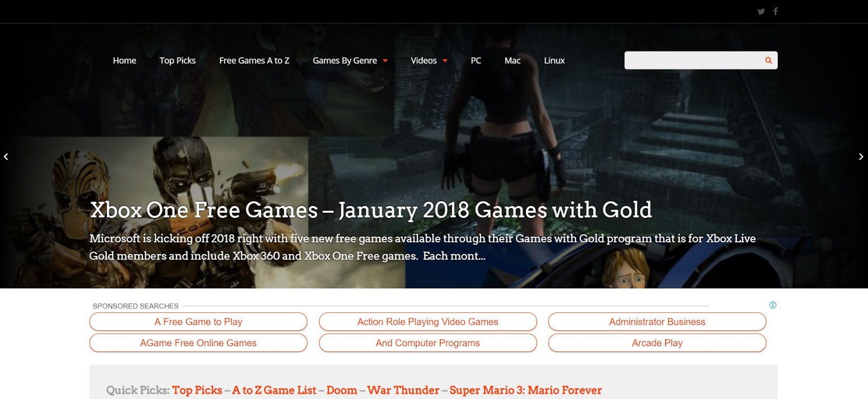Screen dimensions: 868x399
Task: Open the Doom quick pick link
Action: [x=342, y=390]
